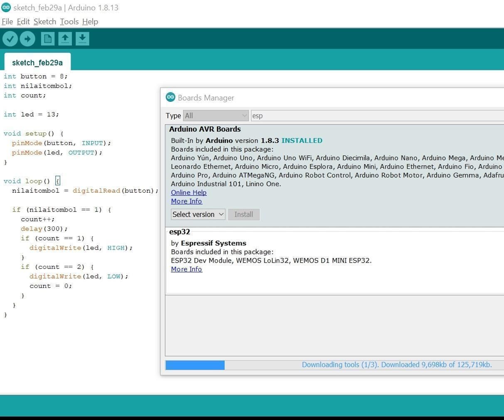
Task: Click the if (nilaitombol == 1) line
Action: 61,210
